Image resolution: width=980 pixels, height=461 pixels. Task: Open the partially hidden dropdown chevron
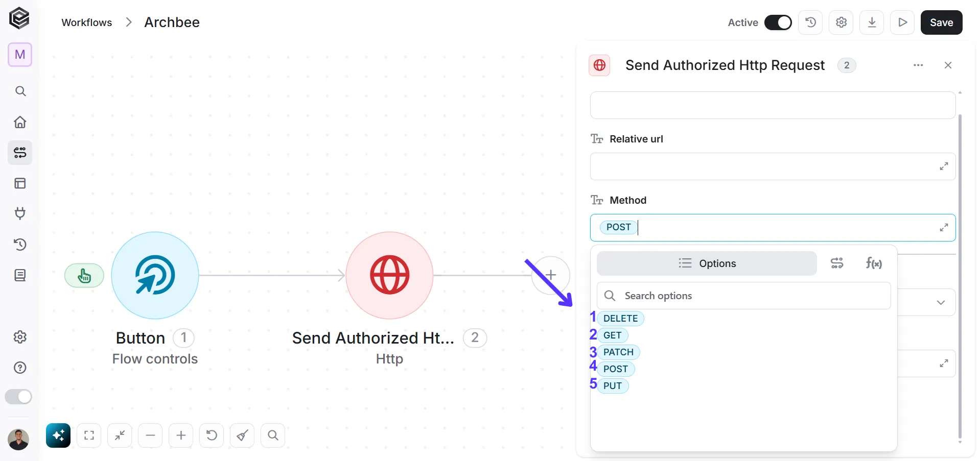941,303
